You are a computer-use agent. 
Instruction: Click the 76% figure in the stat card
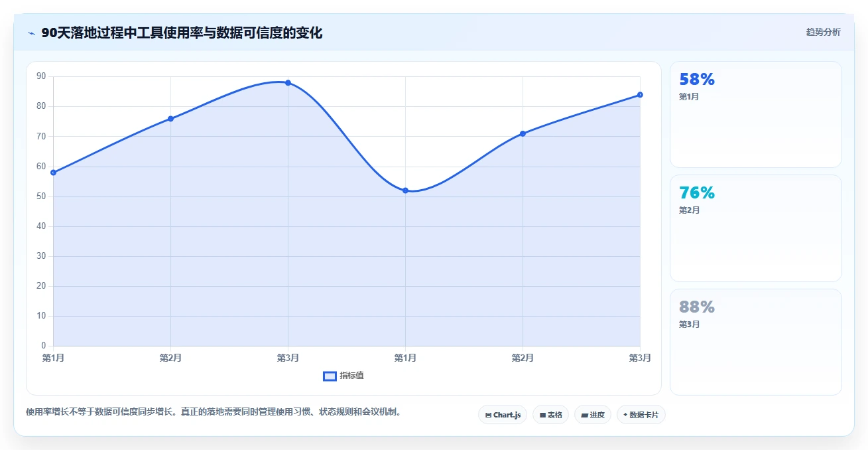coord(697,193)
